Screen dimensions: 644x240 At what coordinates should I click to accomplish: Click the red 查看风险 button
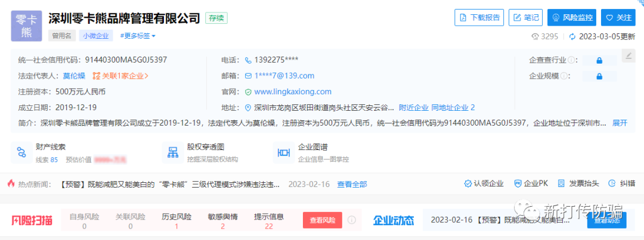click(323, 220)
